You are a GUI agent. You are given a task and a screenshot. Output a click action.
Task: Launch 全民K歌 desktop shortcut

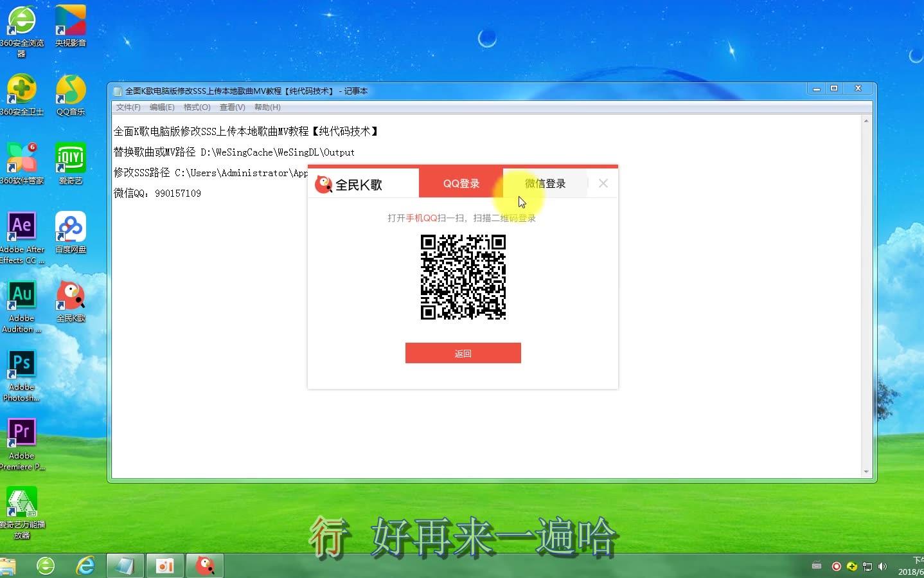coord(71,301)
